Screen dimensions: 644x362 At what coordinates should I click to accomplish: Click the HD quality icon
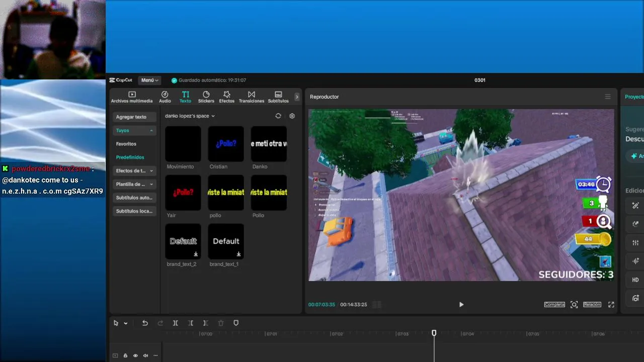635,280
